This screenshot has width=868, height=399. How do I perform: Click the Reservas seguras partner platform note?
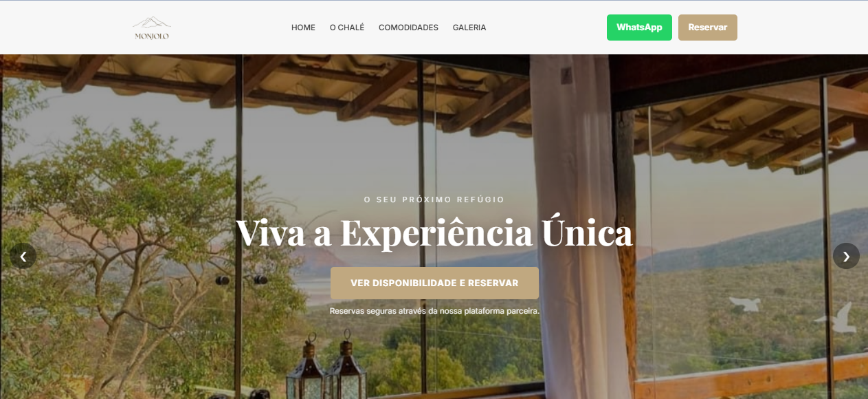tap(434, 311)
